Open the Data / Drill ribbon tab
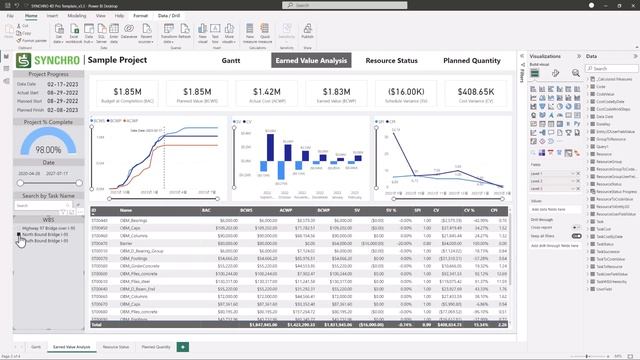640x360 pixels. (169, 16)
